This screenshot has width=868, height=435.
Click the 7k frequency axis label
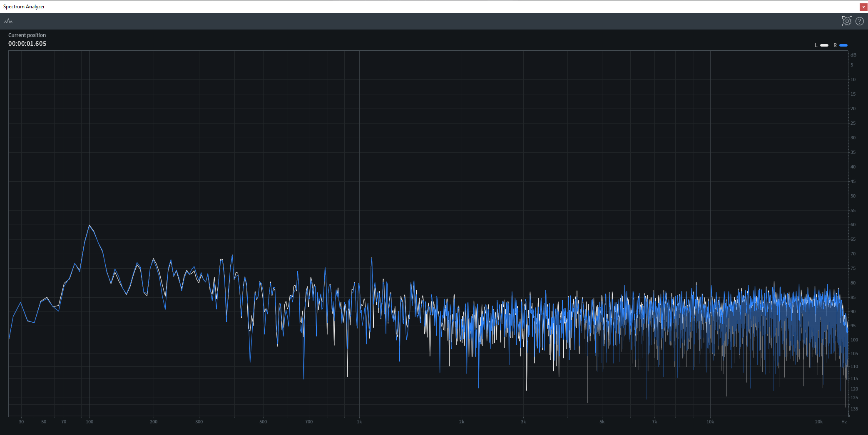(x=654, y=422)
